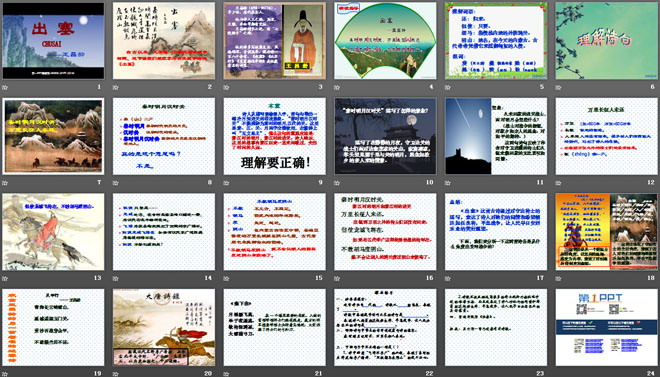Select slide 7 with snowy mountains and riders

point(53,136)
